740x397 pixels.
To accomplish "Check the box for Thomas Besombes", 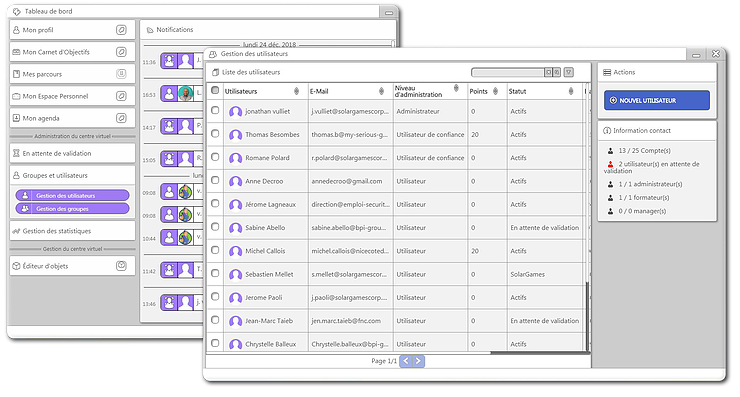I will click(215, 134).
